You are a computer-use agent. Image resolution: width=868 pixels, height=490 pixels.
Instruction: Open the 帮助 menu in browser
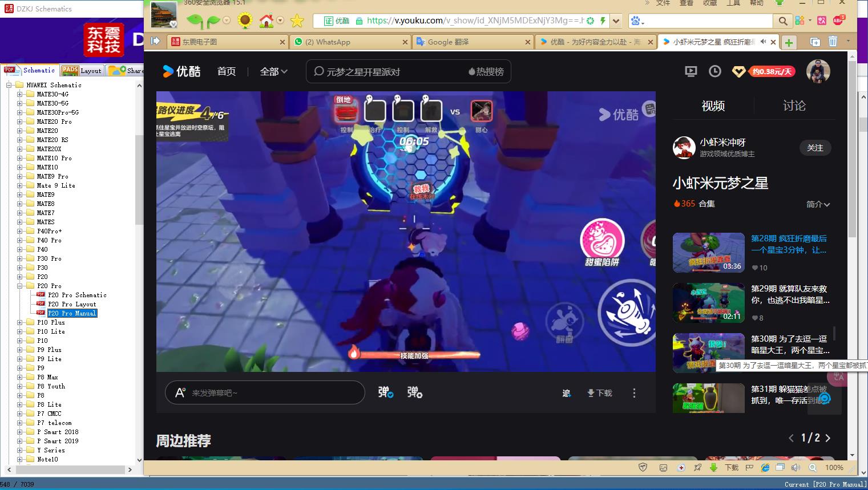pos(756,3)
